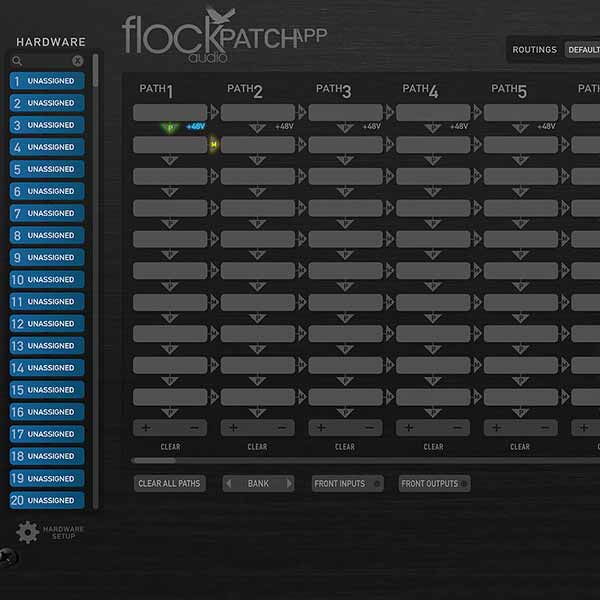Enable +48V phantom power on Path 2

[284, 126]
